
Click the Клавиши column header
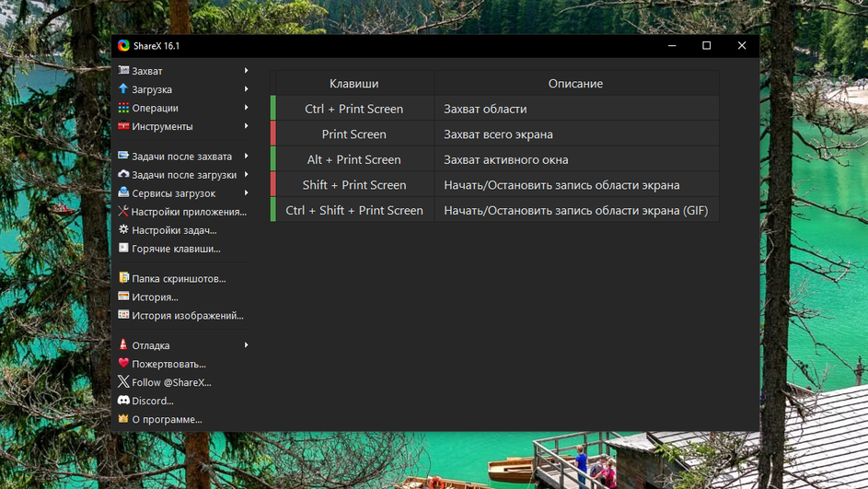tap(353, 83)
